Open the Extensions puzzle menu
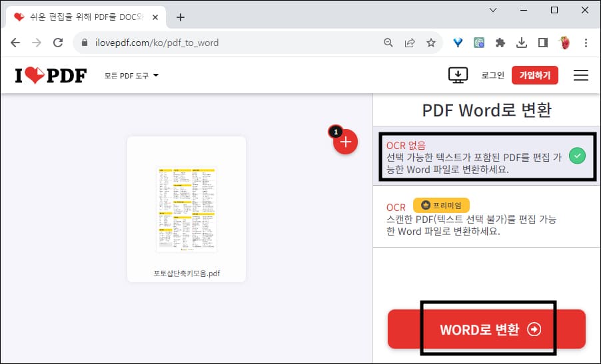The image size is (601, 364). tap(500, 43)
